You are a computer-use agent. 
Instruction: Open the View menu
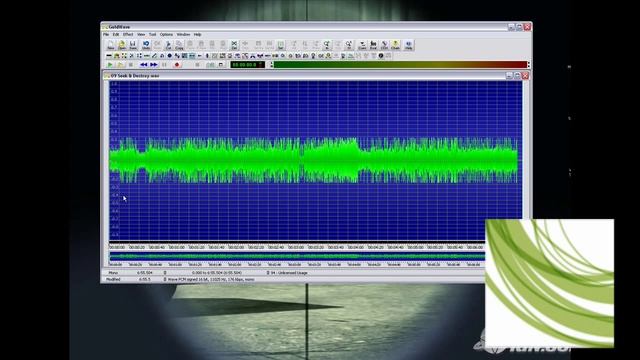click(141, 34)
